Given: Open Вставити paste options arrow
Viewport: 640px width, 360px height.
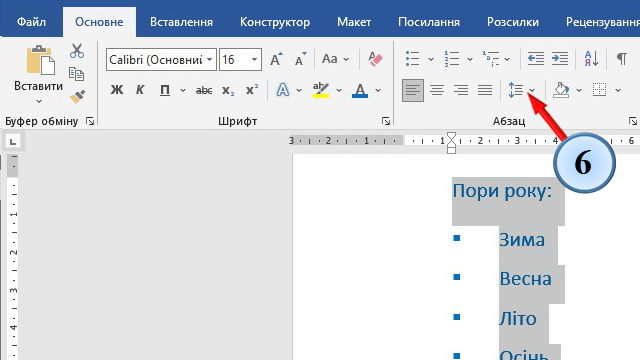Looking at the screenshot, I should click(x=39, y=101).
